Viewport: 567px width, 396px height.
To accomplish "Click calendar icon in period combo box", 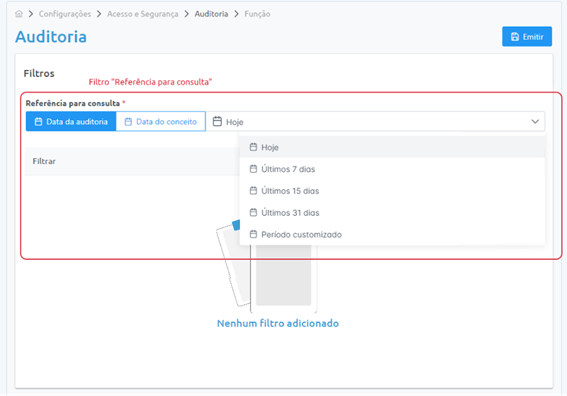I will click(x=217, y=121).
